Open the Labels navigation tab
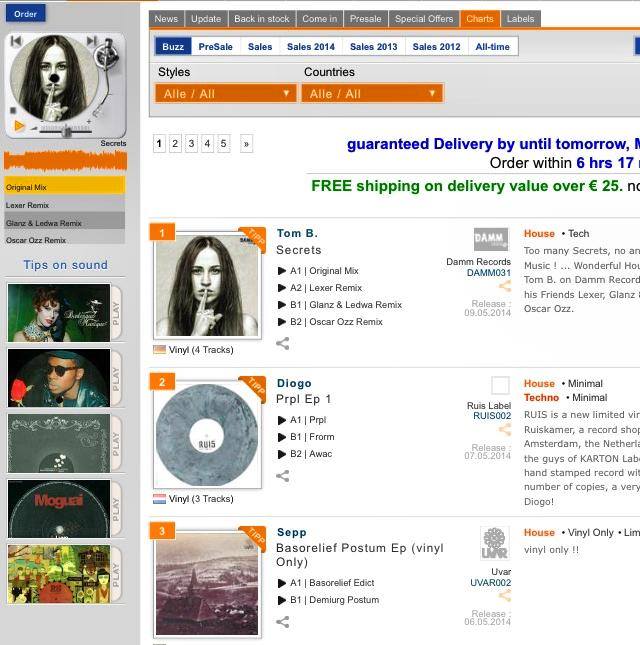The width and height of the screenshot is (640, 645). [520, 19]
